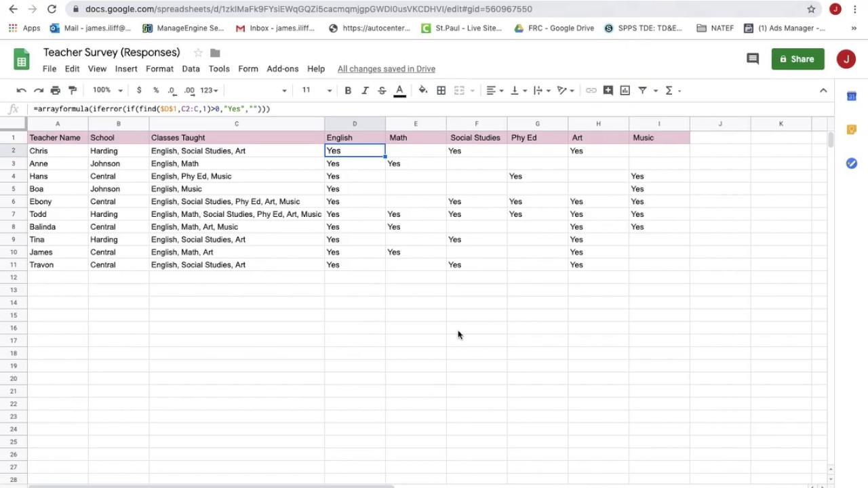
Task: Click the green Share button
Action: pyautogui.click(x=797, y=59)
